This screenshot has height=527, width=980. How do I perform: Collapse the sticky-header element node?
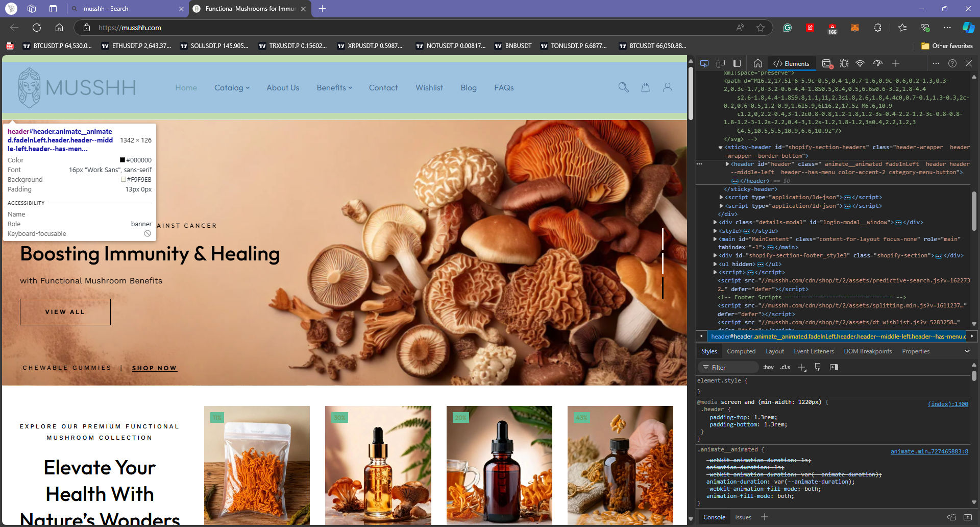(721, 148)
